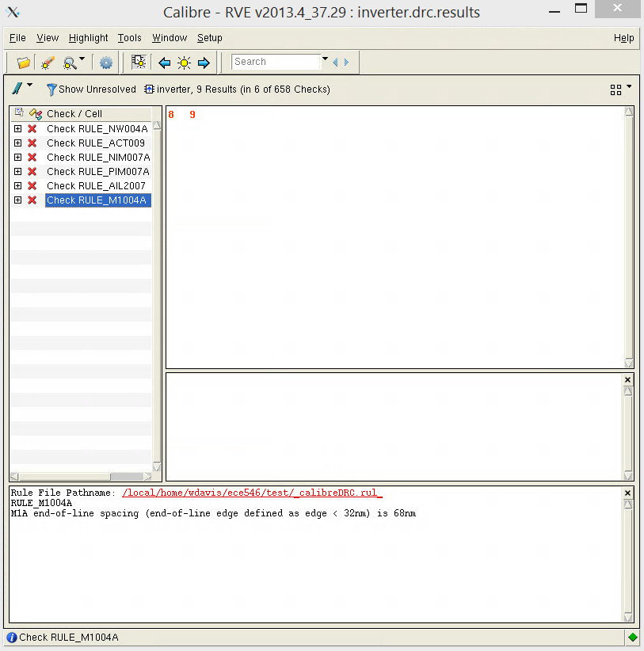Viewport: 644px width, 651px height.
Task: Open the Highlight menu
Action: click(x=88, y=38)
